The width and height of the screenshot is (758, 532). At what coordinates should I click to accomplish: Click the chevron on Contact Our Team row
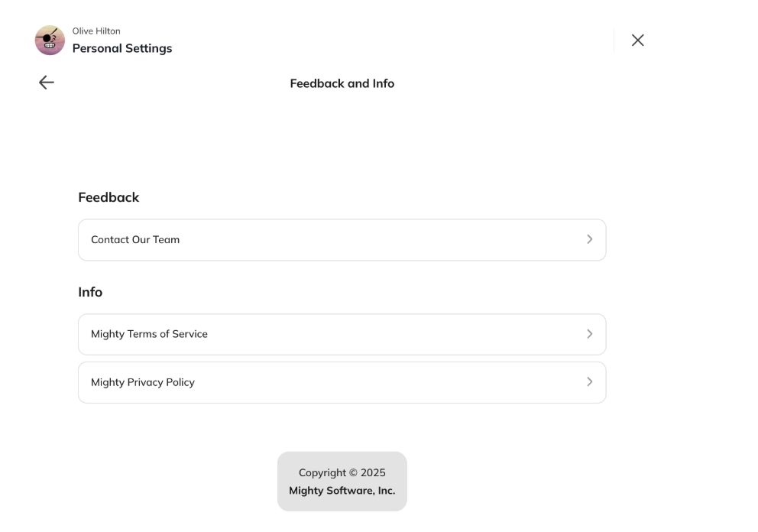tap(589, 239)
